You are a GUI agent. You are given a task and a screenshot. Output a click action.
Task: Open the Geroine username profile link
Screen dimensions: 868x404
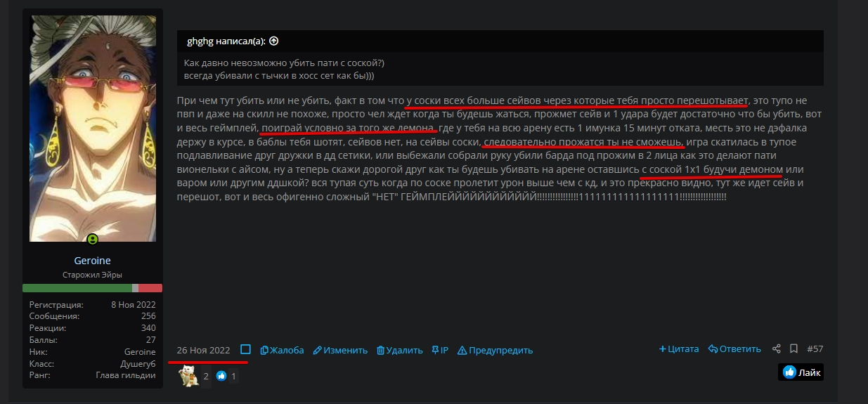92,261
